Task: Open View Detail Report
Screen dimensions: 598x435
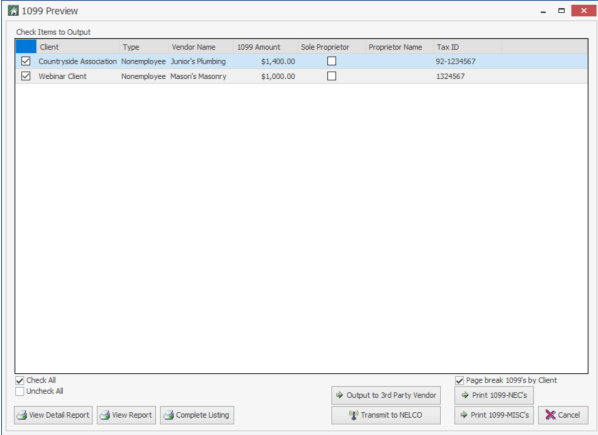Action: coord(53,415)
